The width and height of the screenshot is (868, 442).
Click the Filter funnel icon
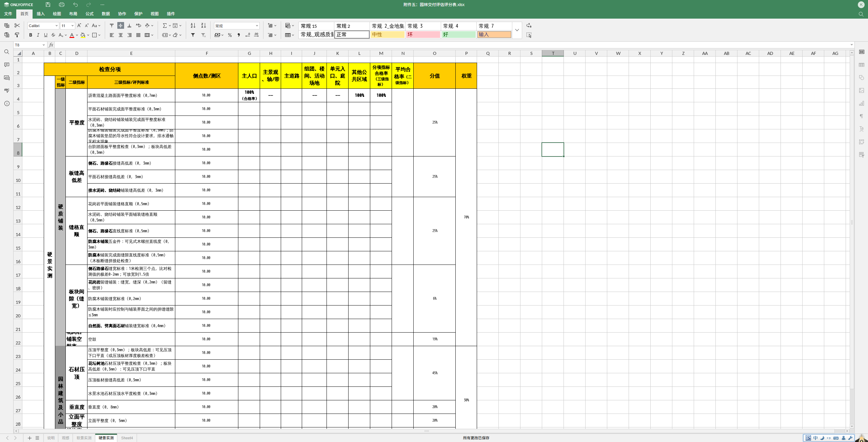pos(193,35)
